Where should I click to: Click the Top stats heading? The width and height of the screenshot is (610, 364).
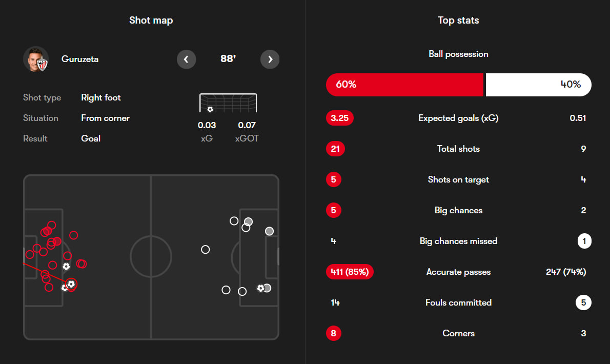pos(458,21)
